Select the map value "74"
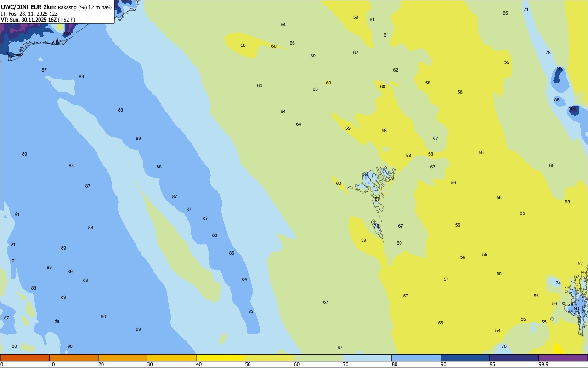 558,283
